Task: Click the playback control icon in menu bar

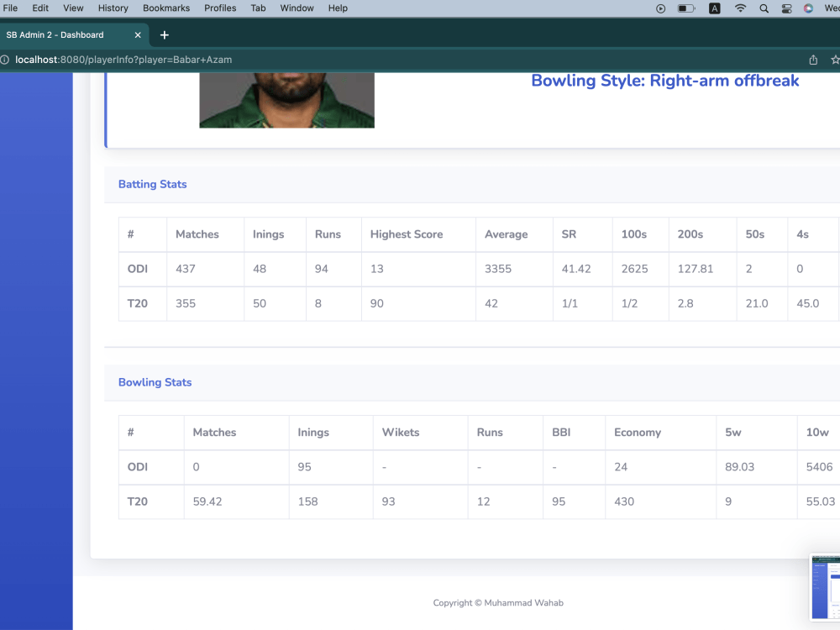Action: (660, 8)
